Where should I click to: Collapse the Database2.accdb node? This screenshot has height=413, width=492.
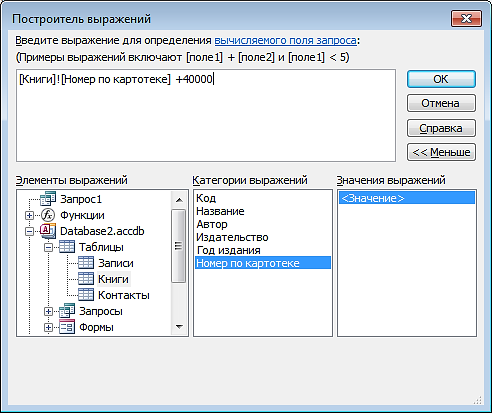pyautogui.click(x=29, y=231)
